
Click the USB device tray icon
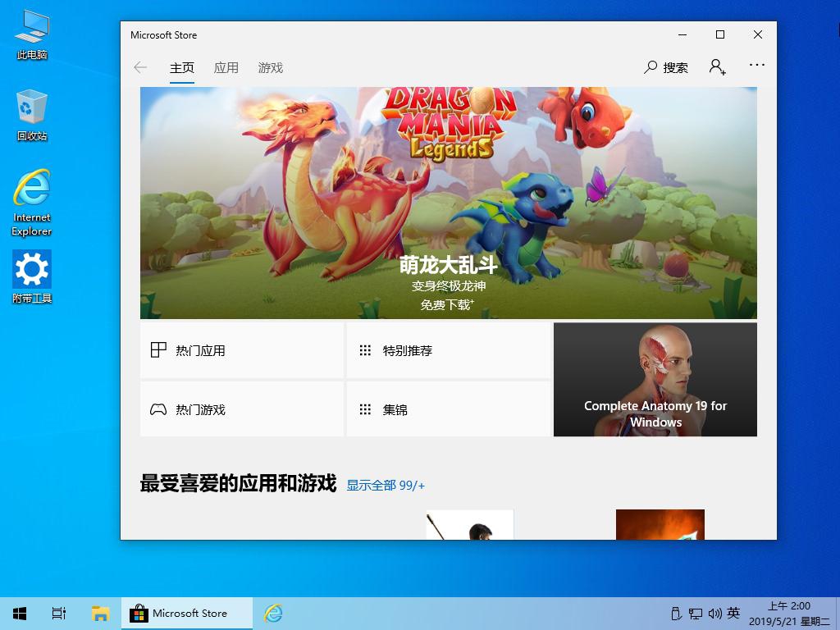click(x=676, y=614)
